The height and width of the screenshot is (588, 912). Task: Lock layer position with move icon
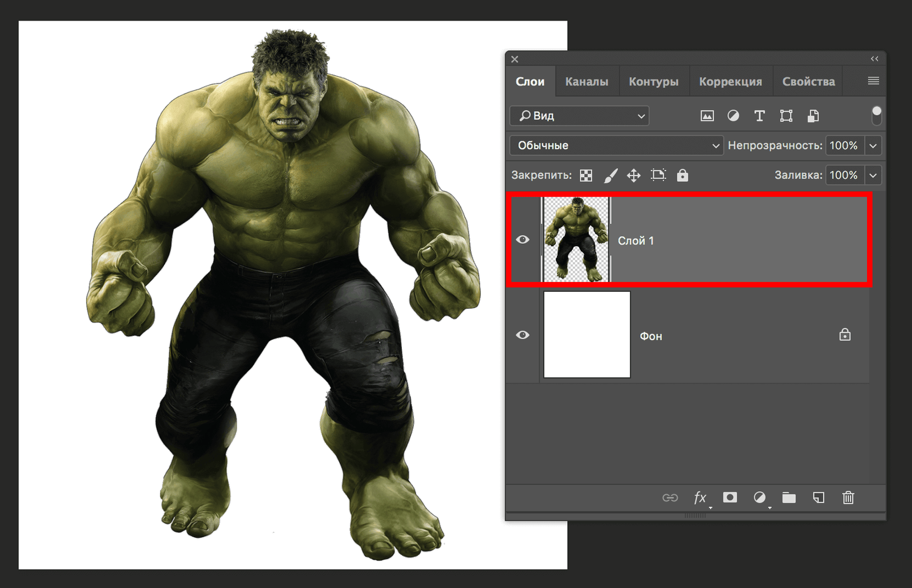(633, 175)
